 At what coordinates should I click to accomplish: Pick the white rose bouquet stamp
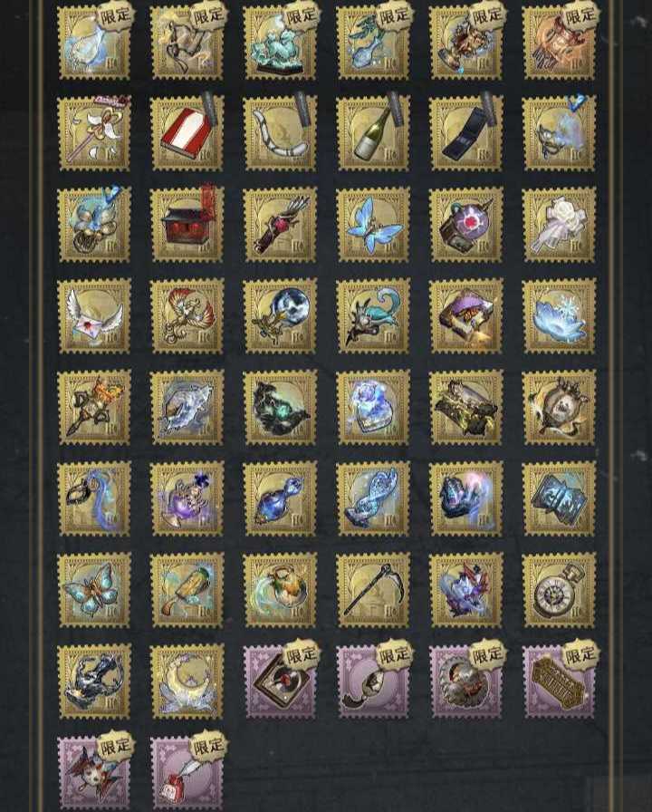click(560, 225)
